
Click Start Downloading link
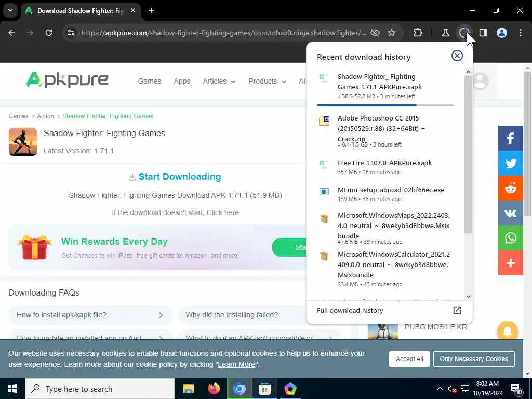pos(175,177)
